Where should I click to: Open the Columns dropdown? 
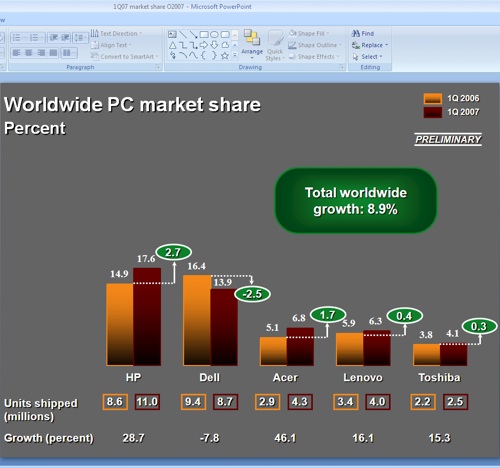(68, 53)
